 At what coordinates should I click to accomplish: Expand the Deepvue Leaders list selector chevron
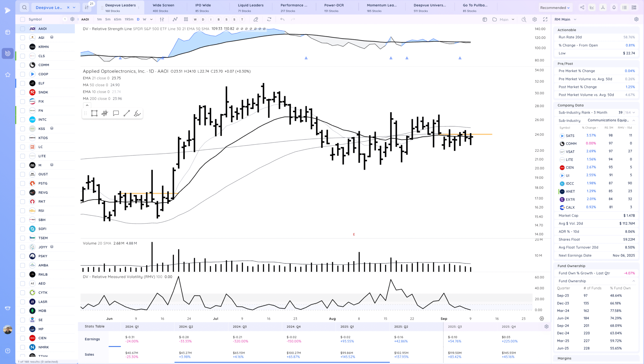(74, 8)
